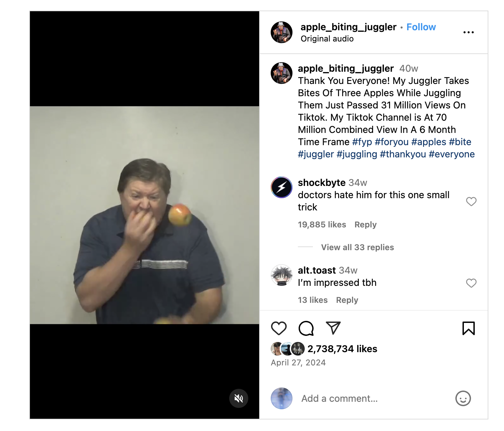Like shockbyte's comment
The height and width of the screenshot is (431, 504).
pyautogui.click(x=471, y=202)
